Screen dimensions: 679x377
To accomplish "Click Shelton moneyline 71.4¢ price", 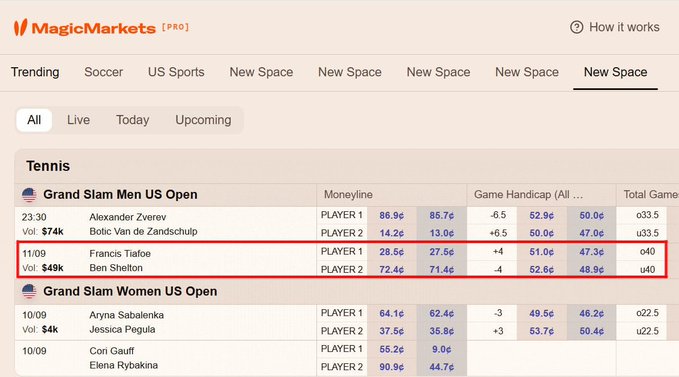I will coord(442,270).
